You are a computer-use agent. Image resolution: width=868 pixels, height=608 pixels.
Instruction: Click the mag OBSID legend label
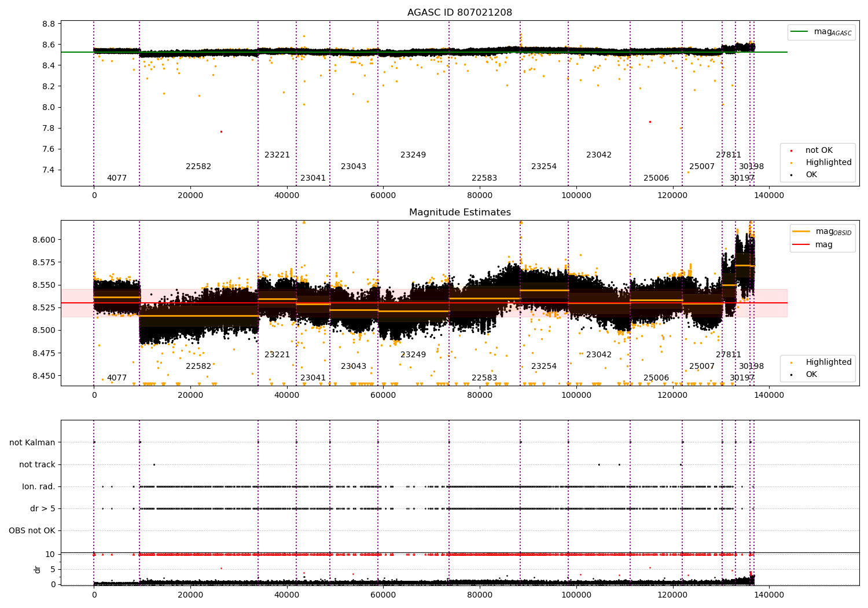click(x=833, y=232)
